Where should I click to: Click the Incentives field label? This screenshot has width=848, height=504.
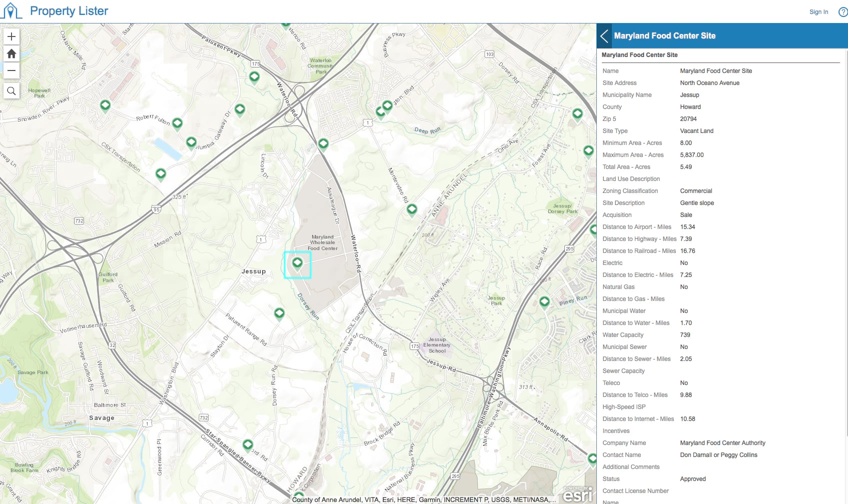click(x=616, y=431)
